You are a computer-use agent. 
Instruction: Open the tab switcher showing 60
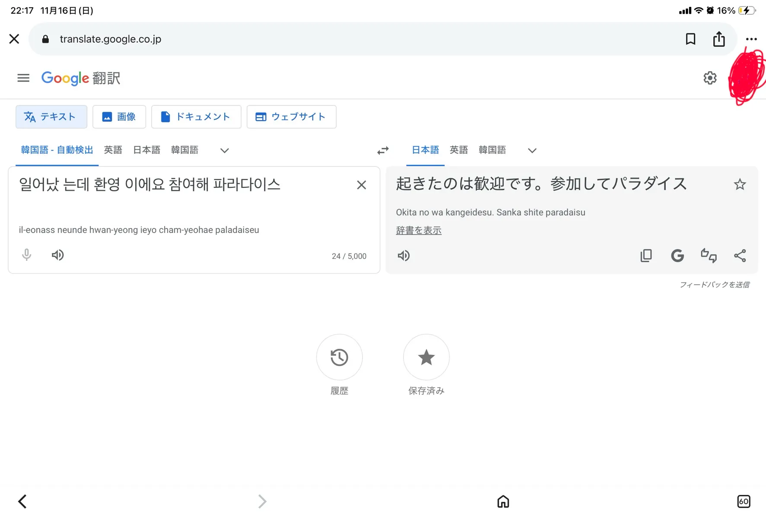[x=744, y=501]
